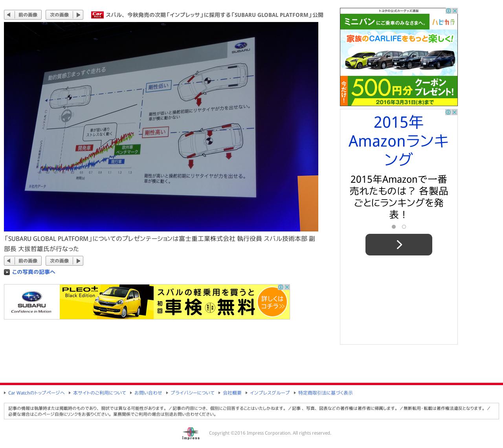
Task: Click the Subaru logo in banner ad
Action: (31, 302)
